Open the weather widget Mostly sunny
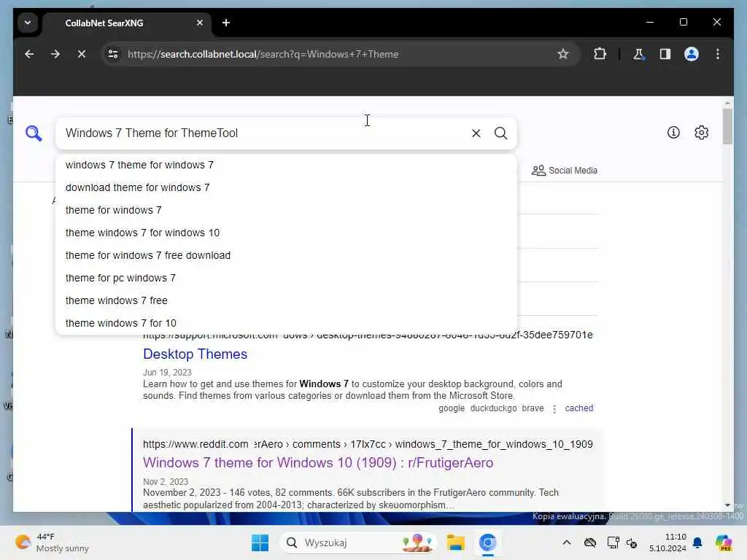This screenshot has width=747, height=560. click(x=52, y=542)
